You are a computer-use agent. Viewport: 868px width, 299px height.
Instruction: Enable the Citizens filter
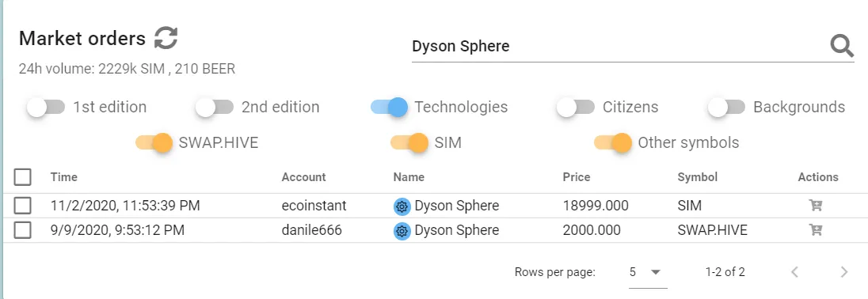pos(576,108)
